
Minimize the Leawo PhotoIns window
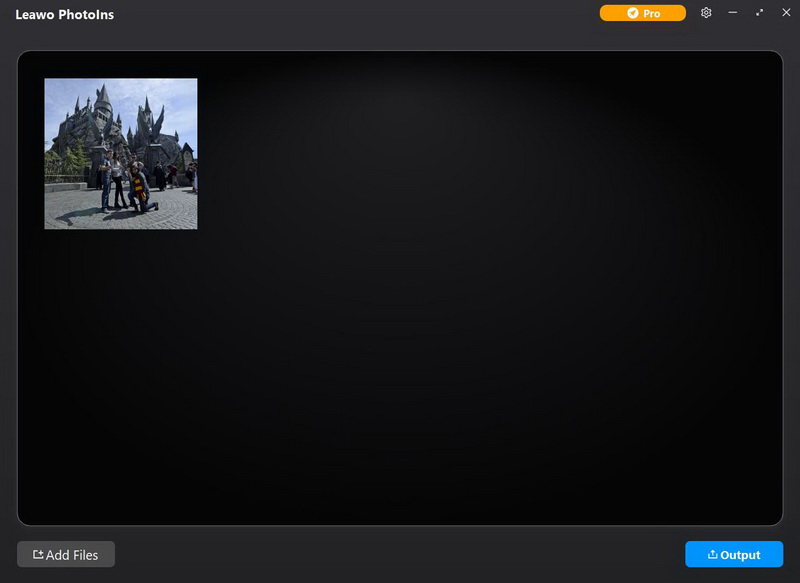(x=733, y=13)
